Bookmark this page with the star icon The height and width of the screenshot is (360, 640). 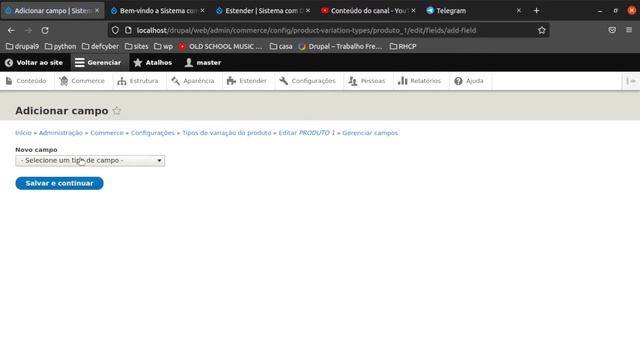coord(541,30)
